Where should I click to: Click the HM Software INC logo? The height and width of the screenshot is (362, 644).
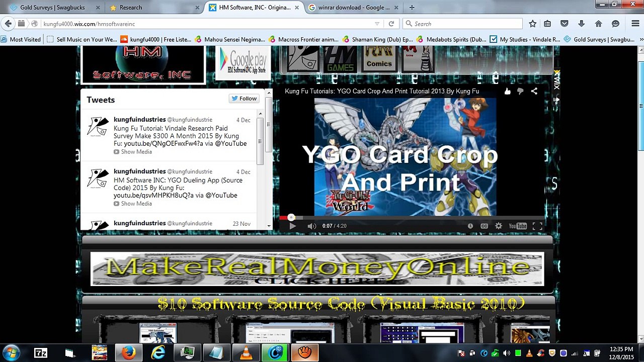[143, 64]
